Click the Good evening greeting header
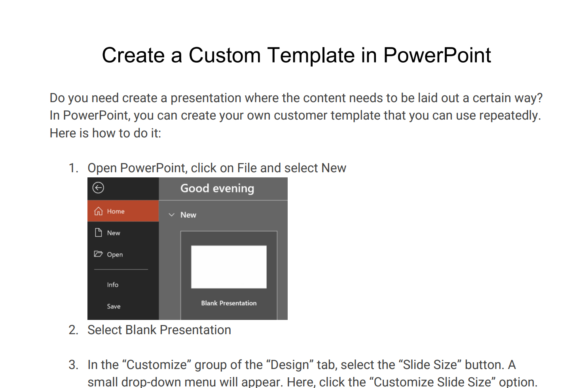This screenshot has height=388, width=588. click(217, 188)
